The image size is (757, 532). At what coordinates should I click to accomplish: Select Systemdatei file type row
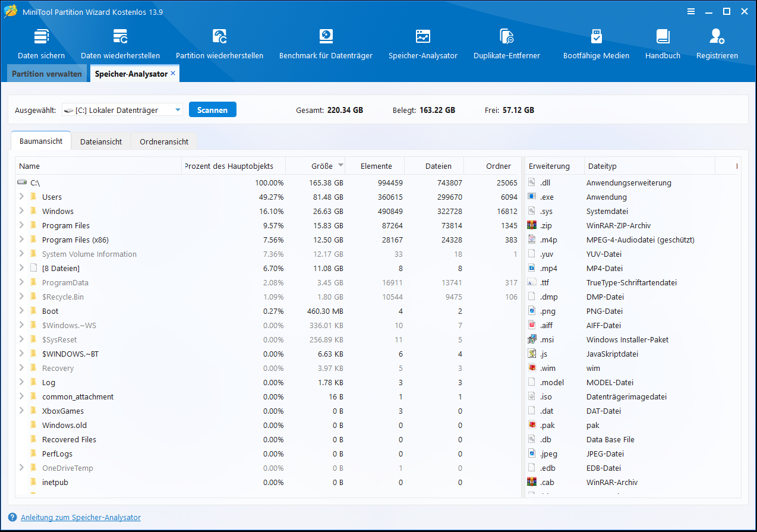pos(633,211)
